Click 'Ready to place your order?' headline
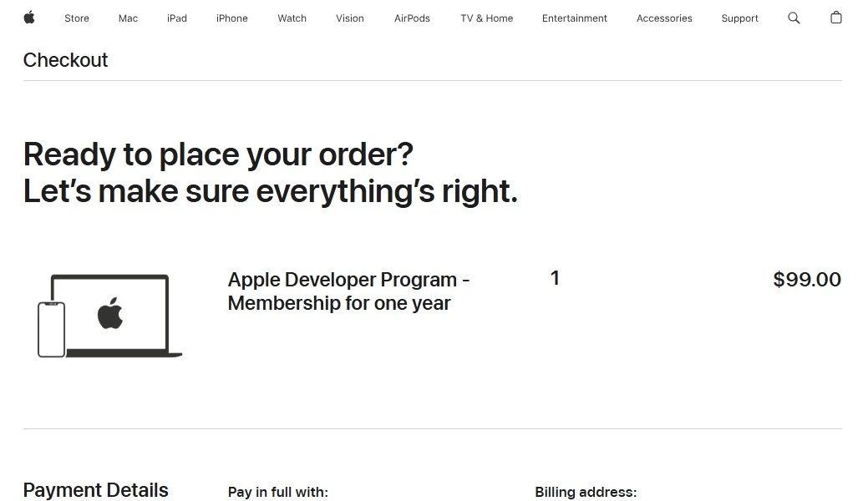The width and height of the screenshot is (868, 501). coord(218,154)
